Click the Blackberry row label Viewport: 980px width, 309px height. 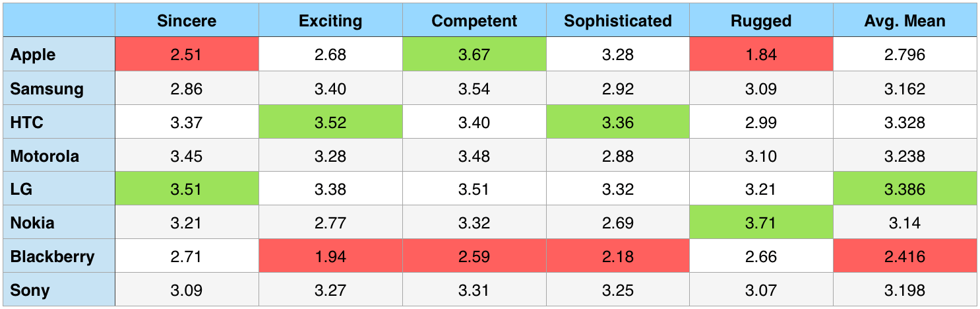pos(52,257)
